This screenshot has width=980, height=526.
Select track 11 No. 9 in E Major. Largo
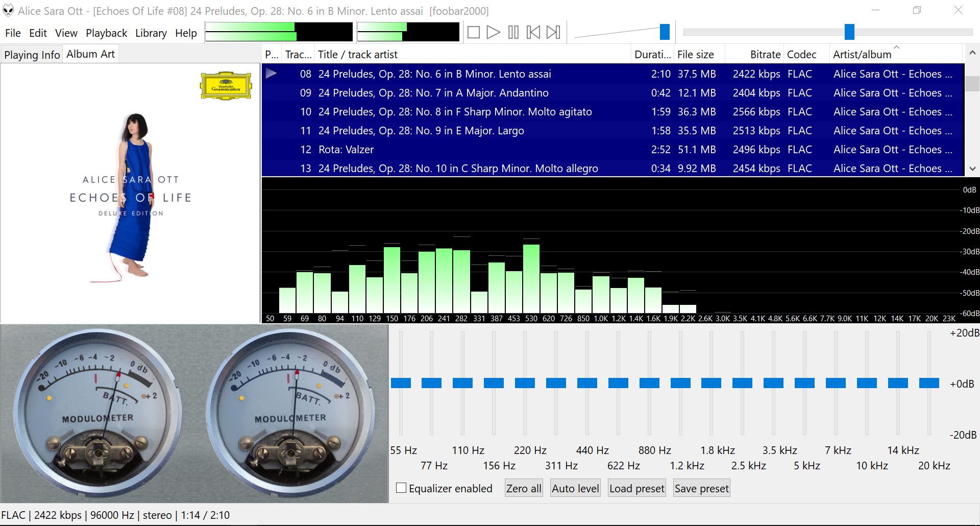tap(612, 131)
